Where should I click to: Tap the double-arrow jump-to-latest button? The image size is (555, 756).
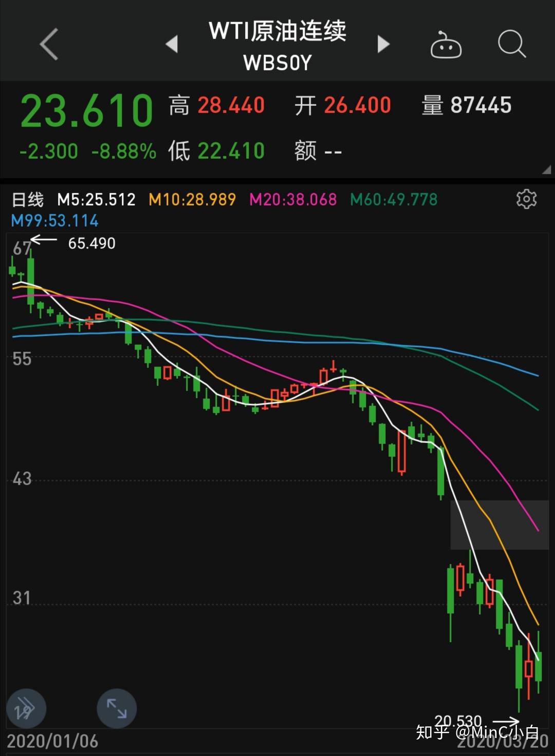point(26,709)
